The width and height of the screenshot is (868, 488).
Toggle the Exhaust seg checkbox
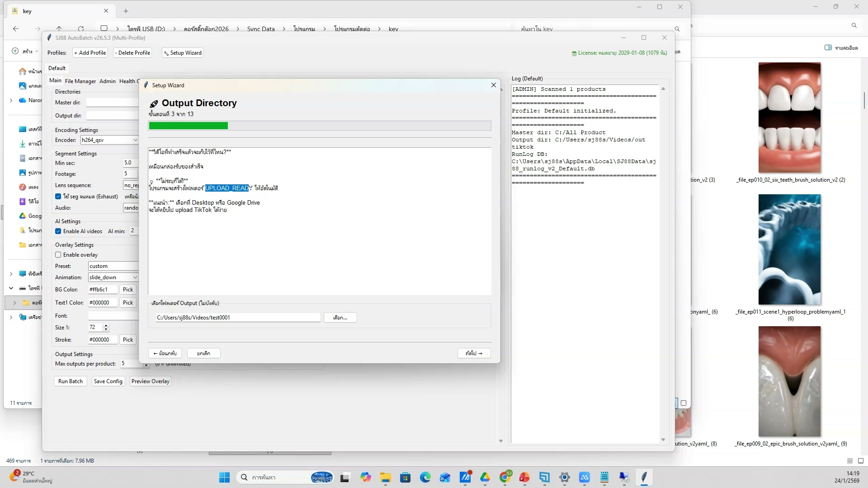click(x=58, y=197)
